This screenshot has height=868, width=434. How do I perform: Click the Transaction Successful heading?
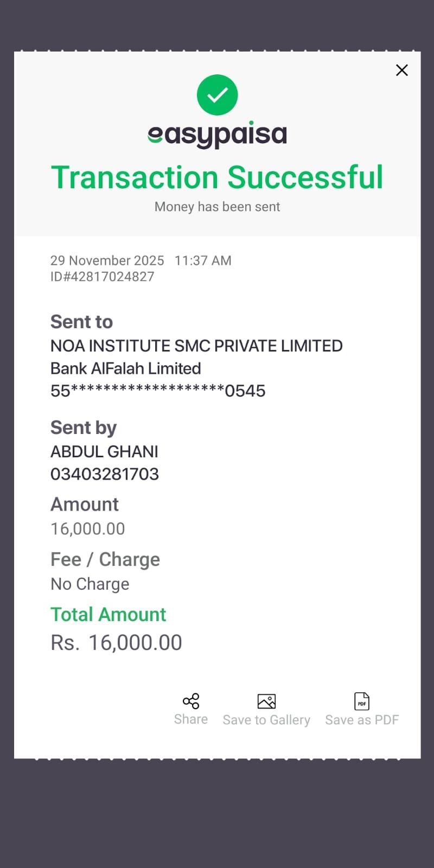[217, 177]
